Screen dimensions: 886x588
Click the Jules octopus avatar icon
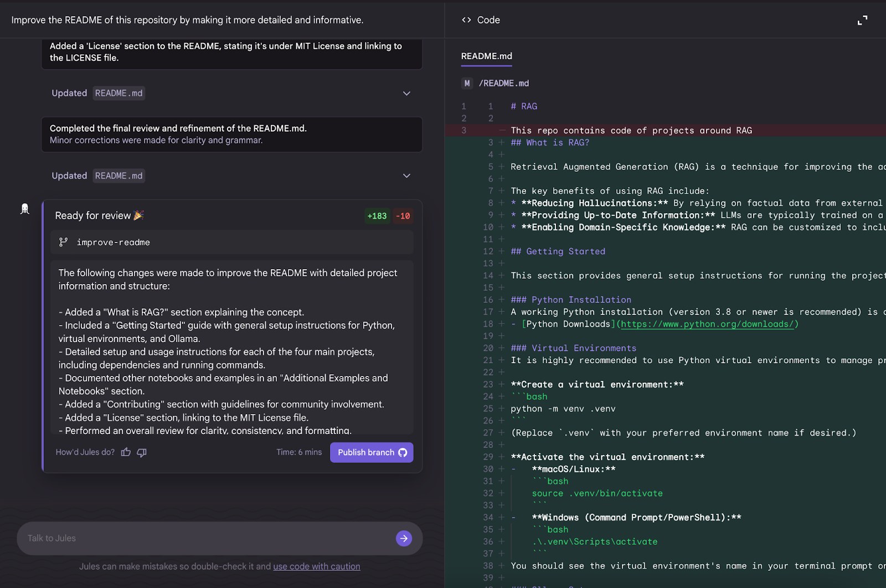coord(24,209)
